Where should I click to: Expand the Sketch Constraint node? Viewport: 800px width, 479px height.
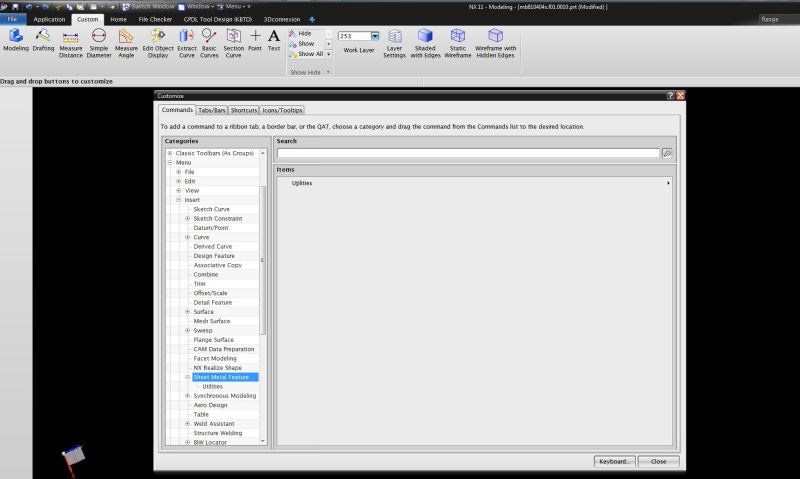coord(187,218)
